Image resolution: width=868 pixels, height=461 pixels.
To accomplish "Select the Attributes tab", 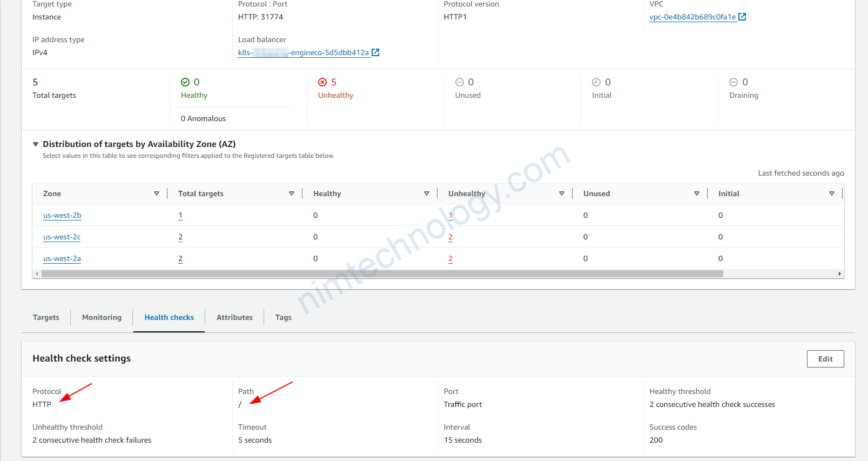I will 234,317.
